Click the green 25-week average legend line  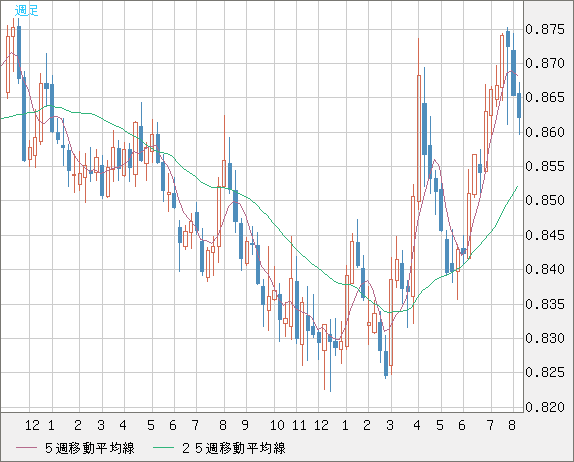pyautogui.click(x=163, y=448)
